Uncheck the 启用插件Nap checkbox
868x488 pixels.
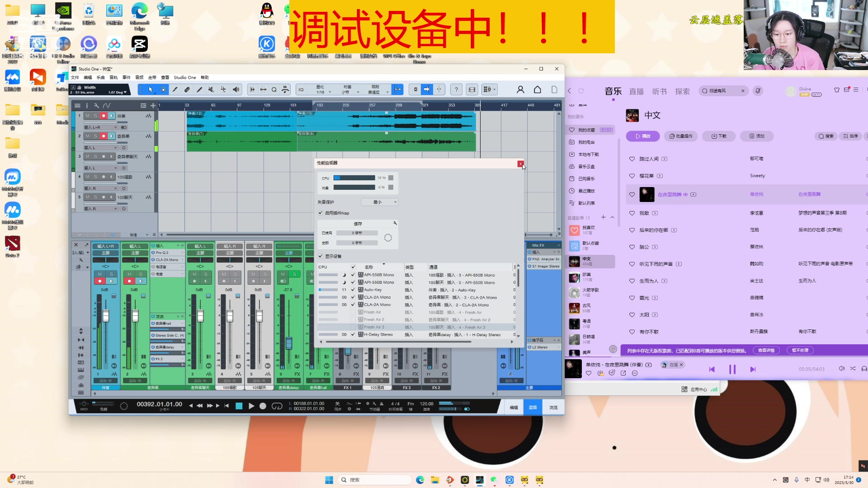tap(320, 213)
